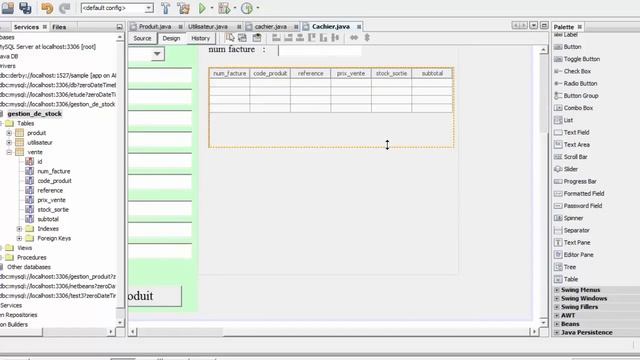Click sixth alignment icon after Preview Design
The height and width of the screenshot is (360, 640).
[x=336, y=38]
